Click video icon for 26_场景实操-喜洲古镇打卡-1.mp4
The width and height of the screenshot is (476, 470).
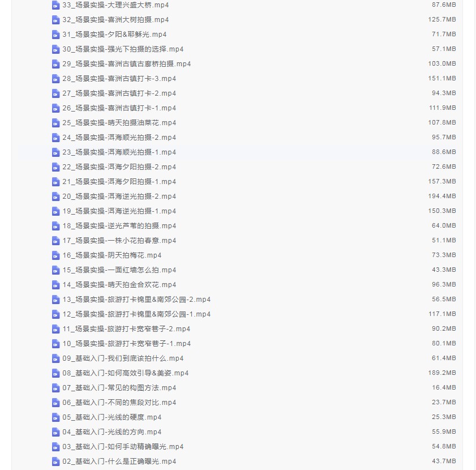pyautogui.click(x=55, y=108)
